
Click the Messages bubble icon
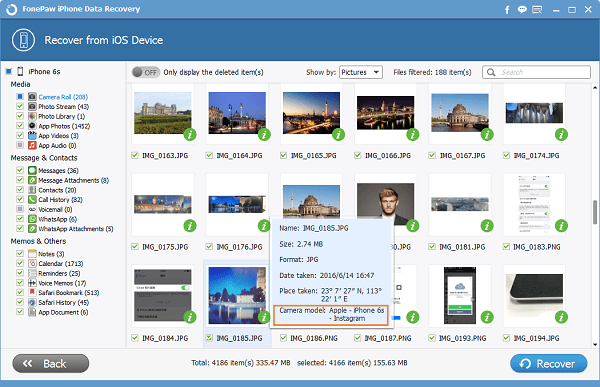32,170
